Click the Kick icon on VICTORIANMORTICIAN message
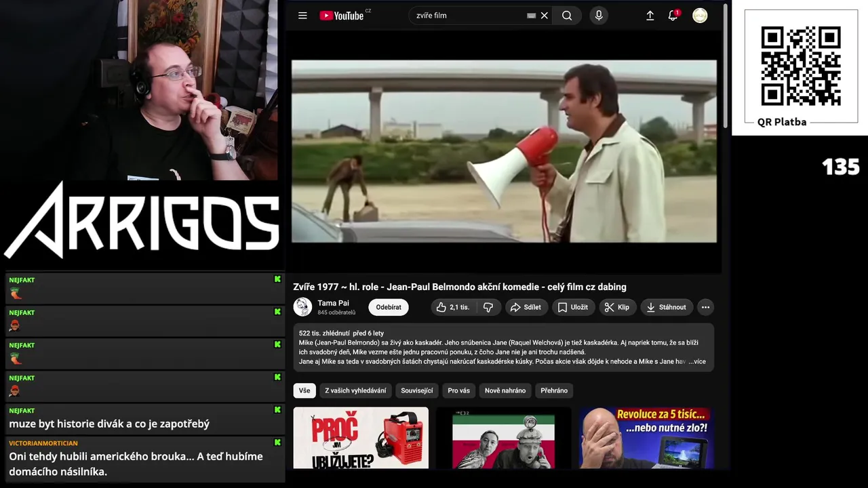This screenshot has width=868, height=488. pyautogui.click(x=277, y=443)
